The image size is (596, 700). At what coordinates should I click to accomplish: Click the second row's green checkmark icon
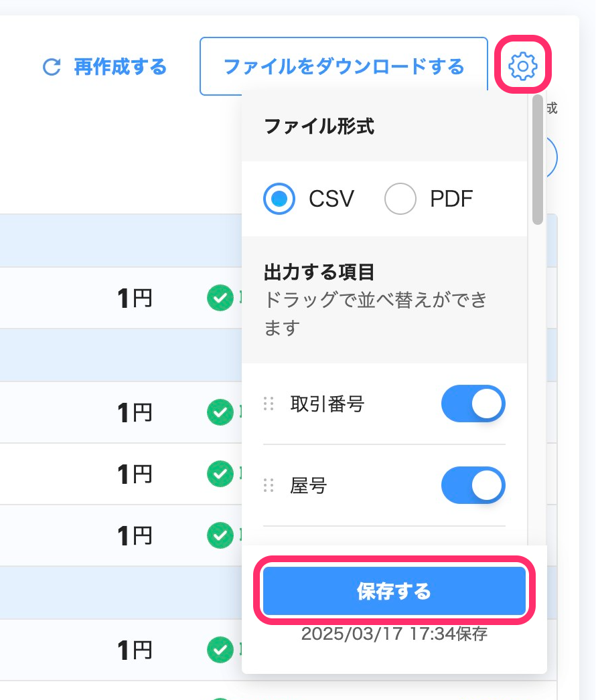pyautogui.click(x=220, y=412)
